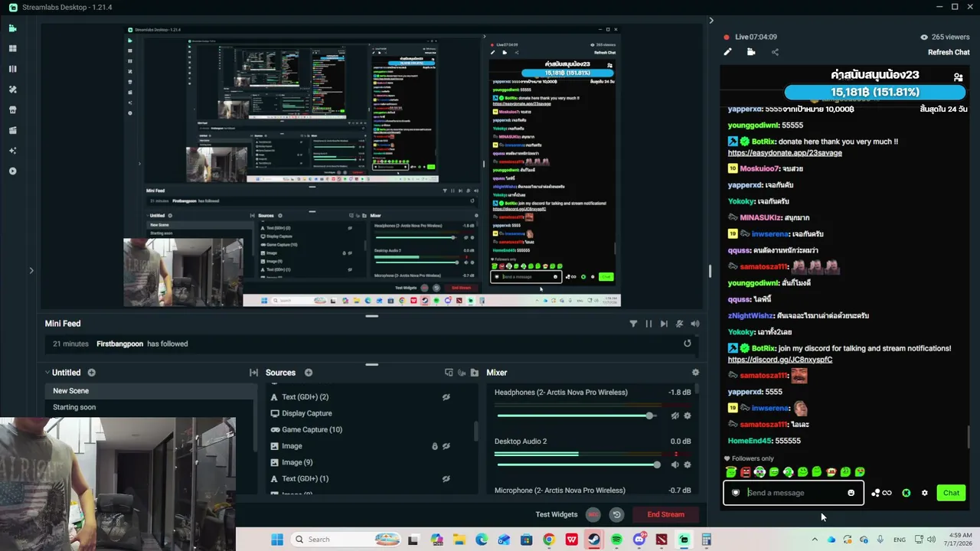The height and width of the screenshot is (551, 980).
Task: Expand the collapsed panel left of the preview
Action: tap(31, 270)
